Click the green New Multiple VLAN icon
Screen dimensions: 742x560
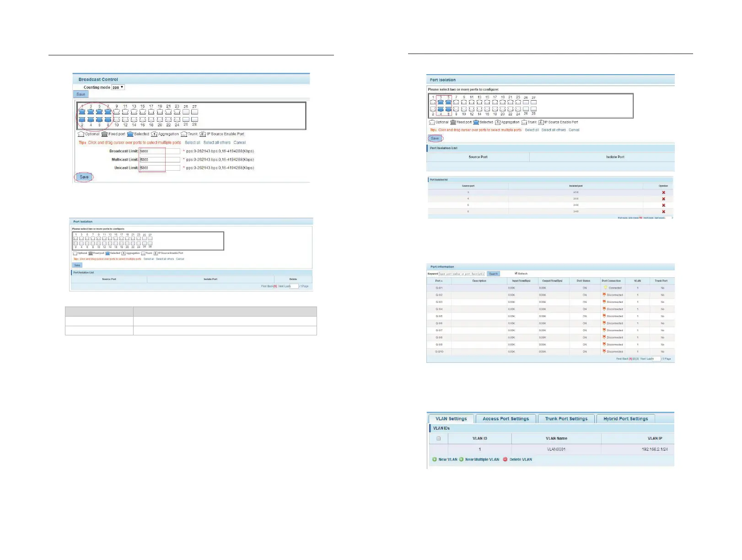[462, 459]
